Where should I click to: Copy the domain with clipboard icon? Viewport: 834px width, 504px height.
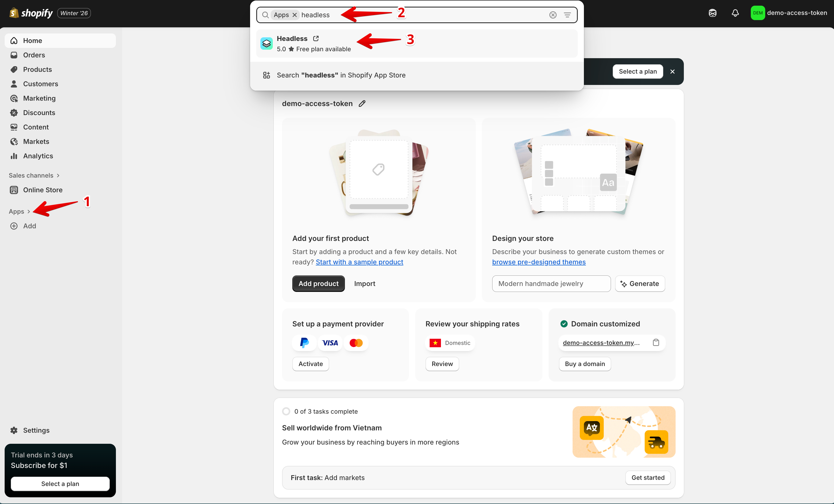tap(656, 343)
